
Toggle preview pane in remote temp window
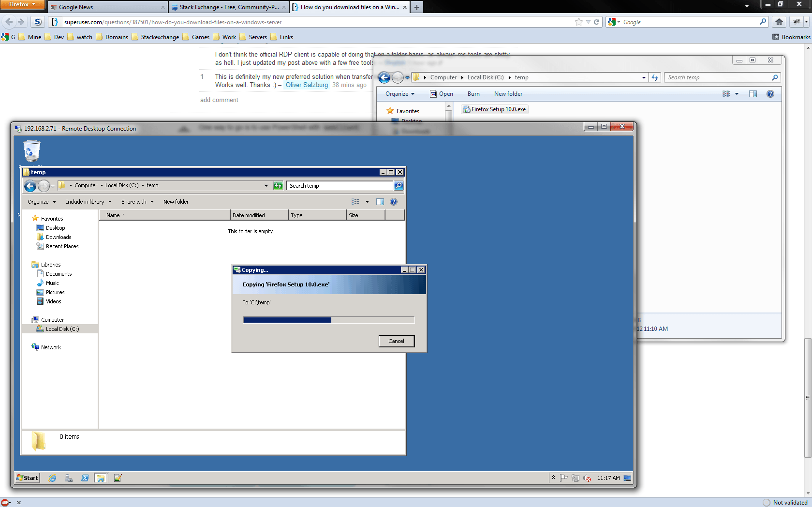coord(380,202)
